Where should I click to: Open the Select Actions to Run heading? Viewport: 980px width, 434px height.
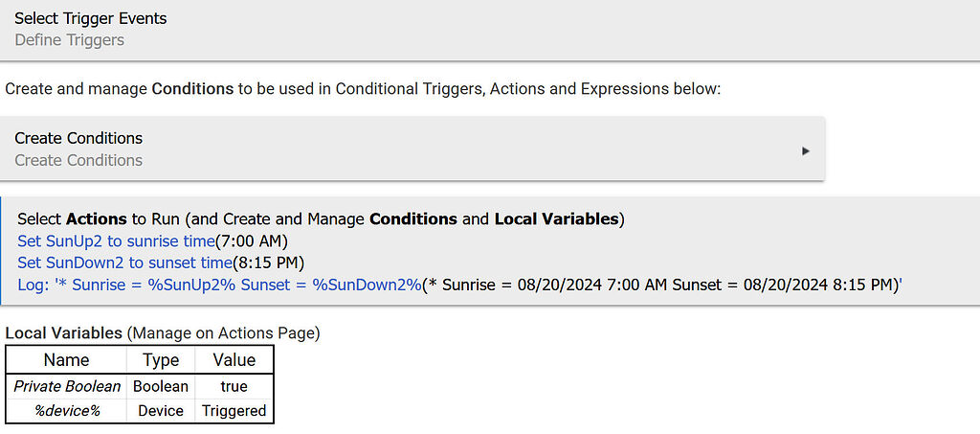point(321,218)
